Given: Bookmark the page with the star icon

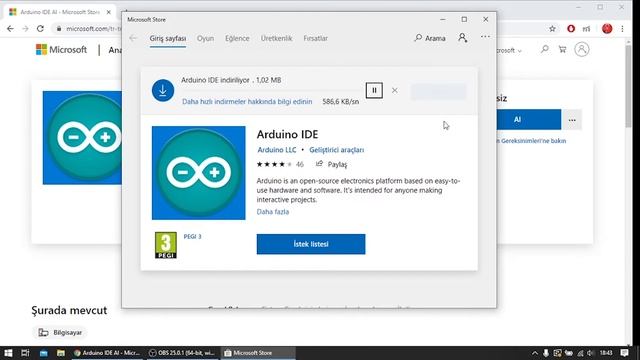Looking at the screenshot, I should point(552,29).
